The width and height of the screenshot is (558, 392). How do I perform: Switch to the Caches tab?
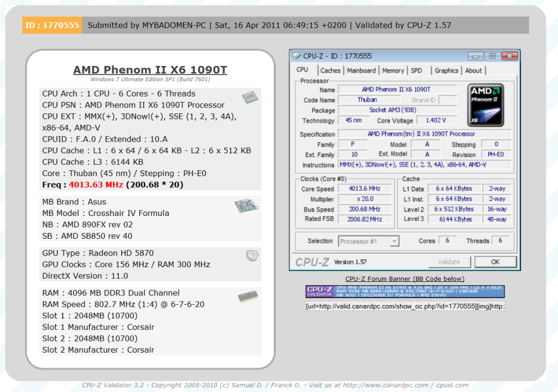(330, 70)
